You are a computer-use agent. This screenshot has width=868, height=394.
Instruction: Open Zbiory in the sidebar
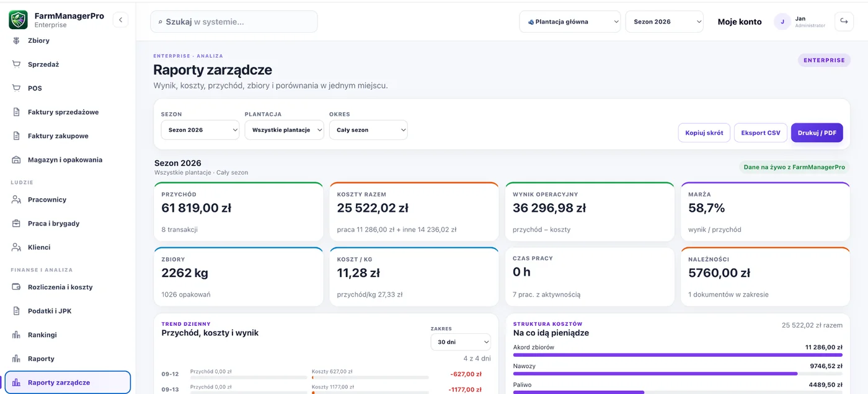(68, 40)
